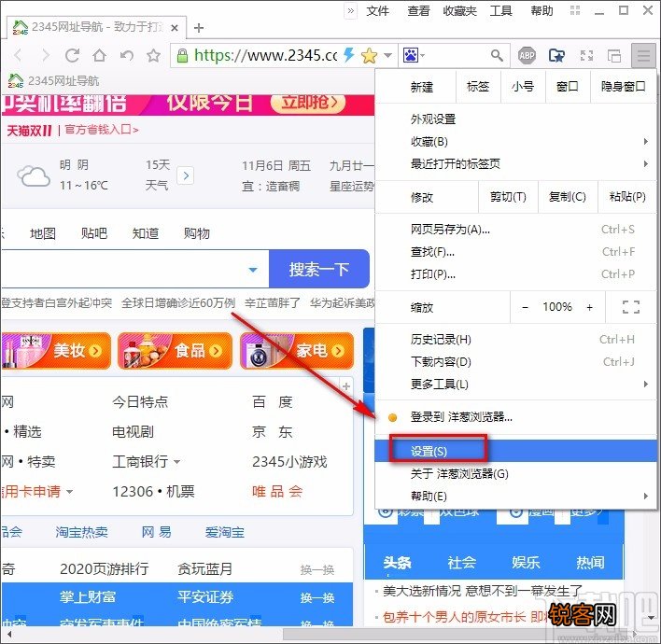Open 设置(S) menu entry
This screenshot has height=644, width=661.
[515, 452]
